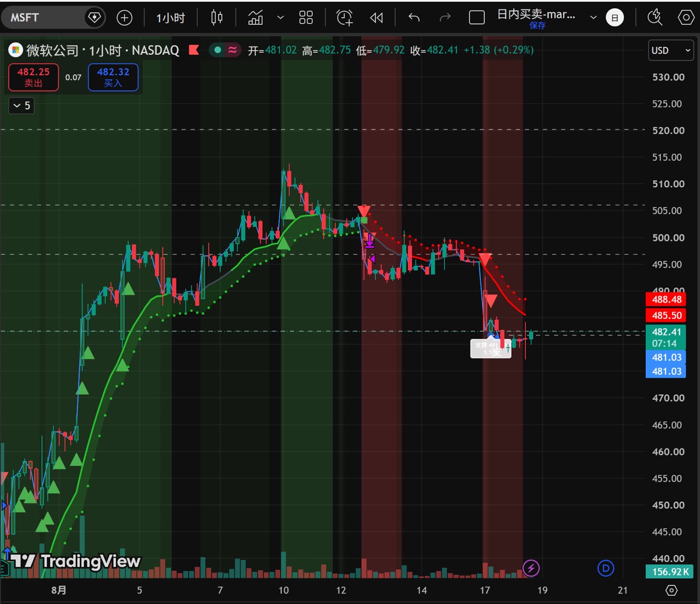Click the 收=482.41 close value
Screen dimensions: 700x604
pos(434,50)
